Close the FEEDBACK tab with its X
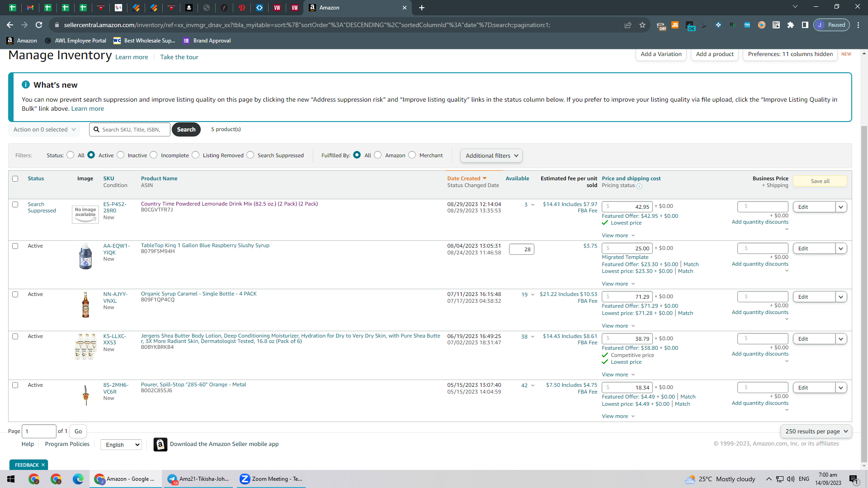The width and height of the screenshot is (868, 488). click(x=43, y=465)
